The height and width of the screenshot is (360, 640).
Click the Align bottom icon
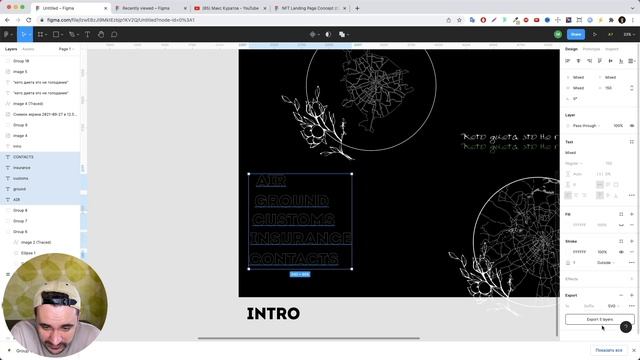621,61
